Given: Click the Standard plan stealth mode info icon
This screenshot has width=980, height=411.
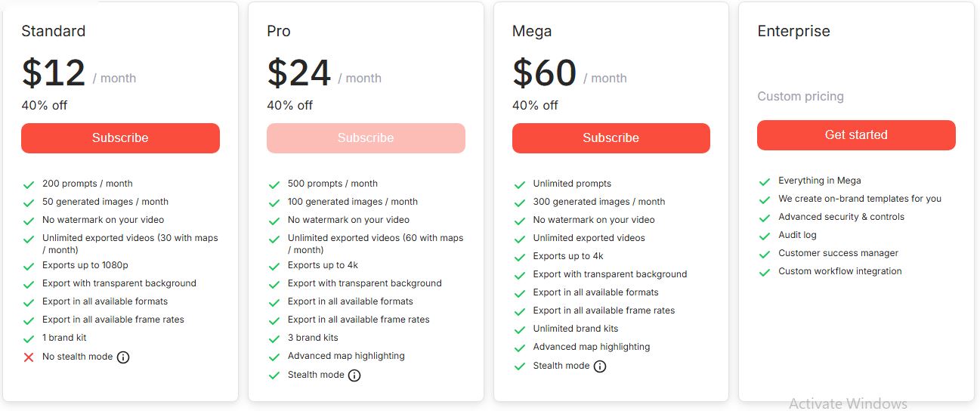Looking at the screenshot, I should point(123,357).
